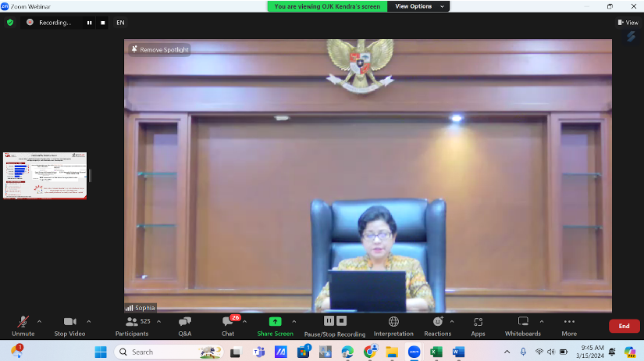Open the Q&A panel
644x361 pixels.
coord(185,322)
